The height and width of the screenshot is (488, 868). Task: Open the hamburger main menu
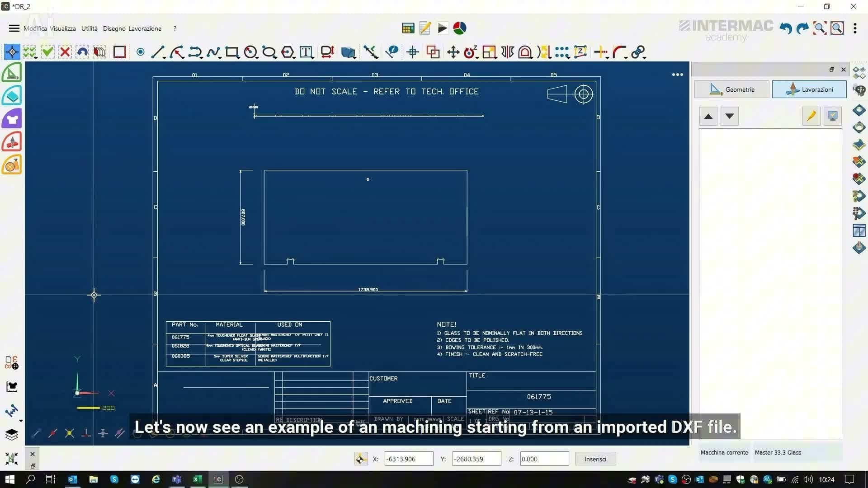(14, 28)
